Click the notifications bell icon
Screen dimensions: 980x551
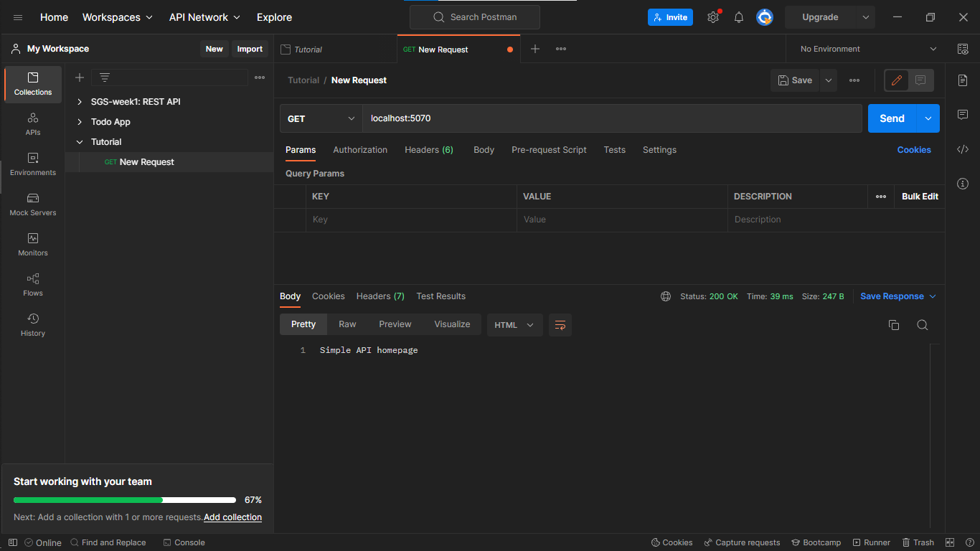click(x=738, y=17)
